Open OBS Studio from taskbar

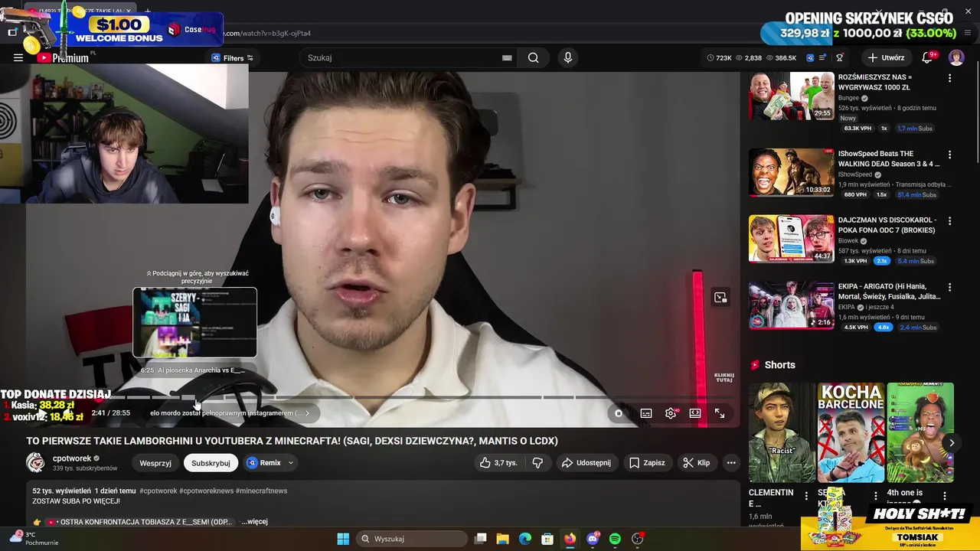point(637,539)
